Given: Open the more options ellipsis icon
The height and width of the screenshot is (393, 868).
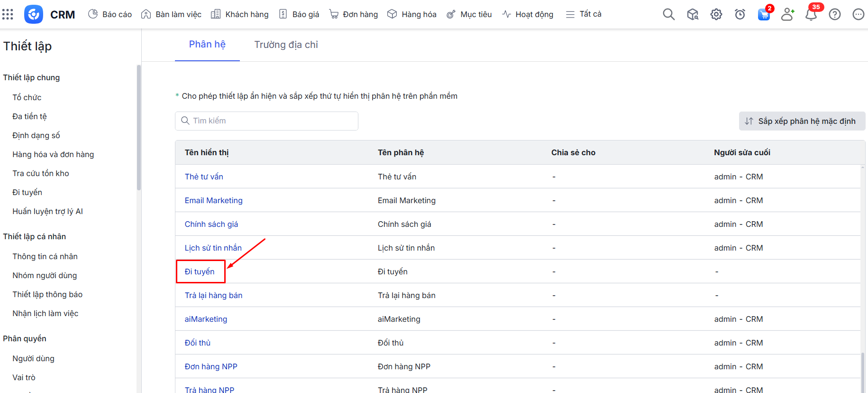Looking at the screenshot, I should pyautogui.click(x=858, y=14).
